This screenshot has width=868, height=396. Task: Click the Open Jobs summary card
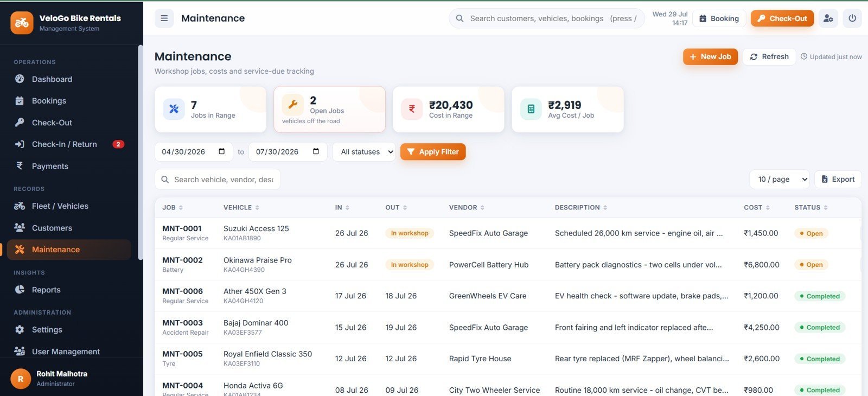click(329, 109)
